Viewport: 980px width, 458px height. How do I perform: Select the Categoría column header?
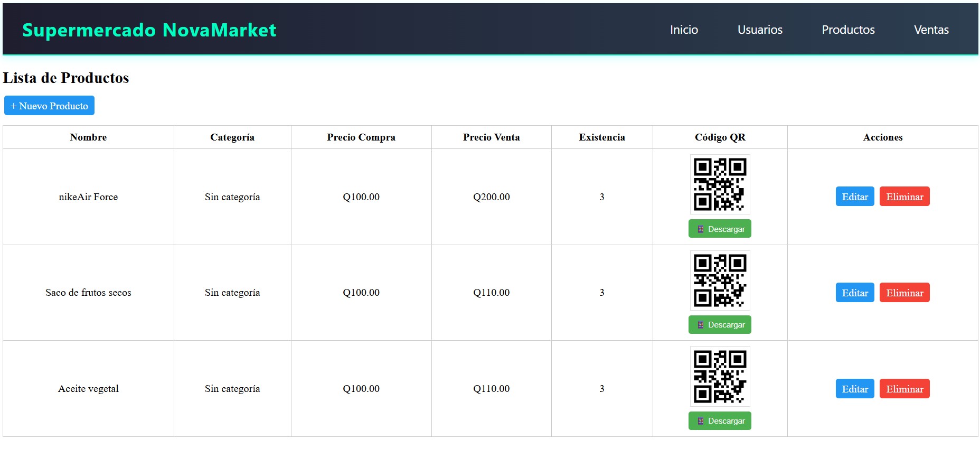(232, 137)
